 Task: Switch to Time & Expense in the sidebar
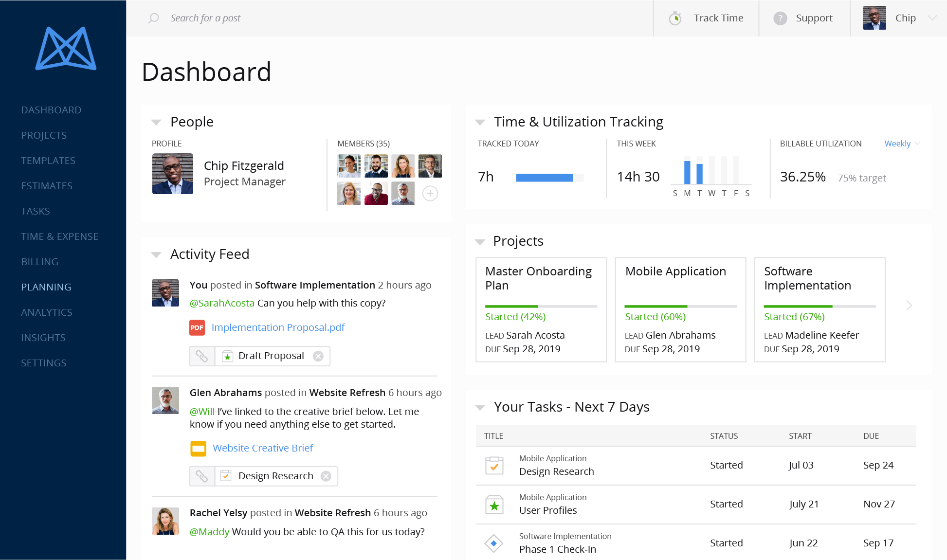[x=59, y=236]
